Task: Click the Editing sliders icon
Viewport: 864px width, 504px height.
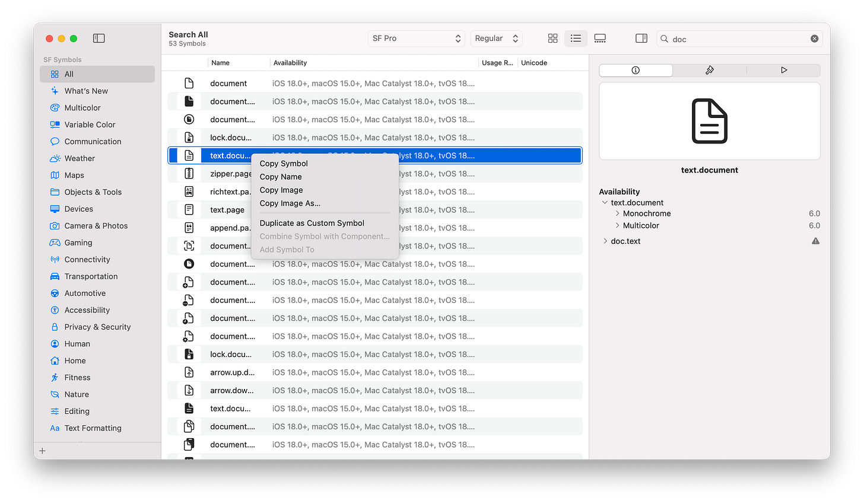Action: [55, 412]
